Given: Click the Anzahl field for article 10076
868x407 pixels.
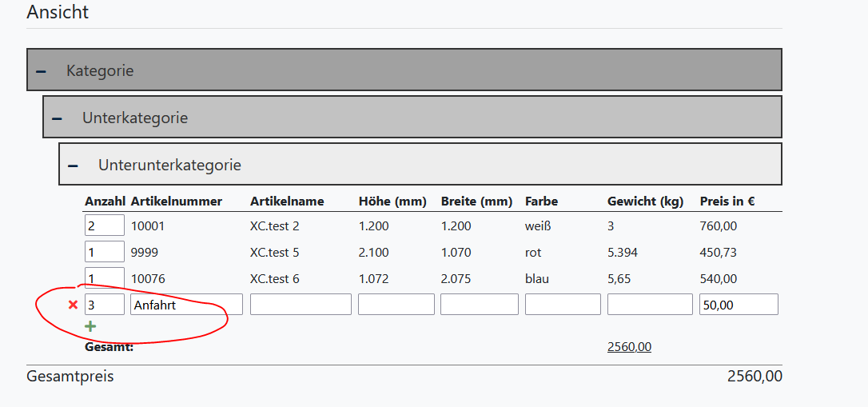Looking at the screenshot, I should click(x=105, y=277).
